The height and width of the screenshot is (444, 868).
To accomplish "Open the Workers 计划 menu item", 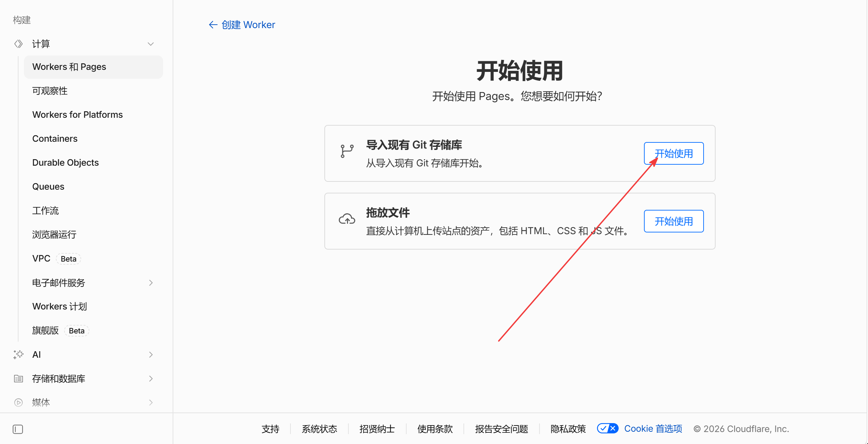I will (94, 306).
